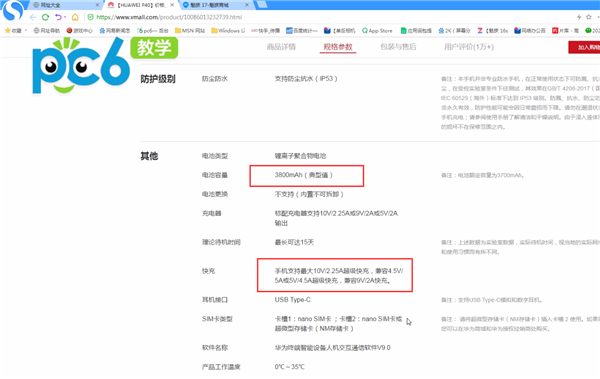Screen dimensions: 600x379
Task: Click the 锂离子聚合物电池 battery type value
Action: [300, 156]
